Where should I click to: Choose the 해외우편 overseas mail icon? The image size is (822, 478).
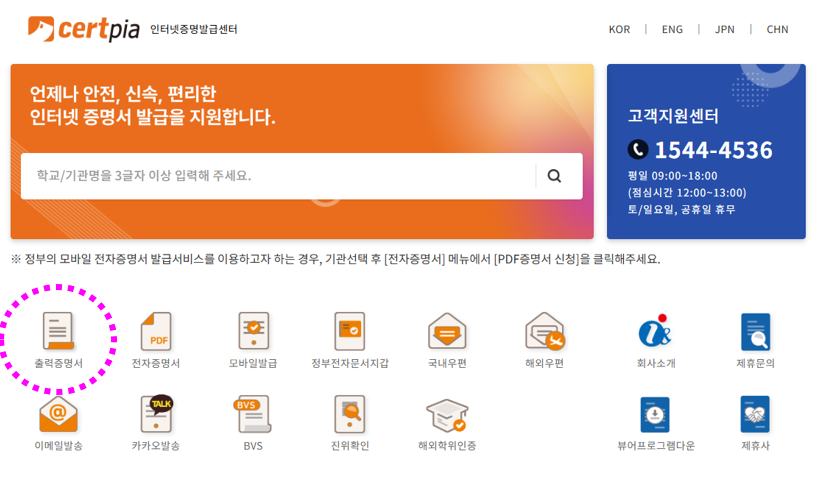545,331
